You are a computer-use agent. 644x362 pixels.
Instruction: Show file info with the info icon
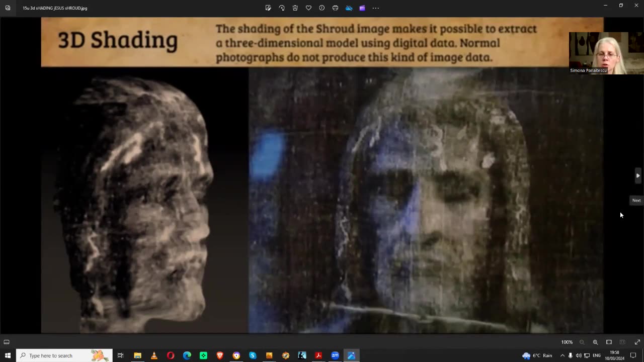click(x=322, y=8)
